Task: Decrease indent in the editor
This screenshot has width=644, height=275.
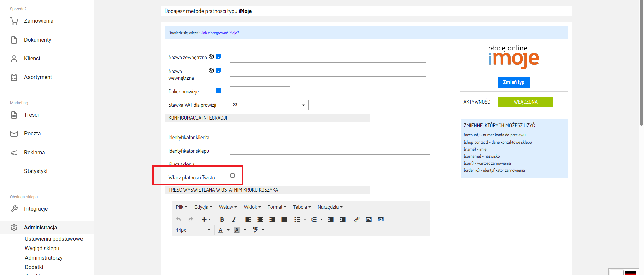Action: click(x=331, y=219)
